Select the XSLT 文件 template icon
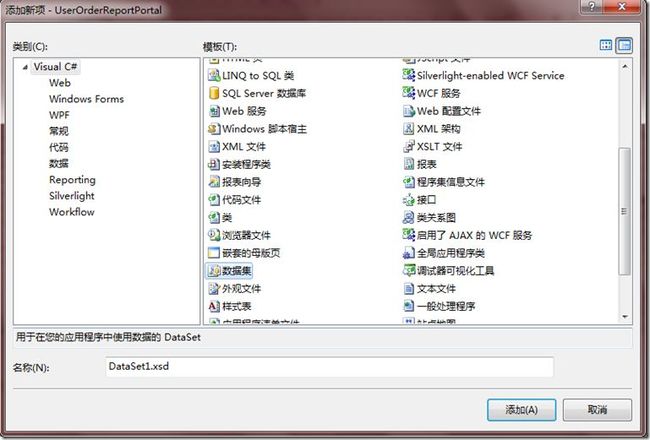This screenshot has width=650, height=440. pos(409,146)
